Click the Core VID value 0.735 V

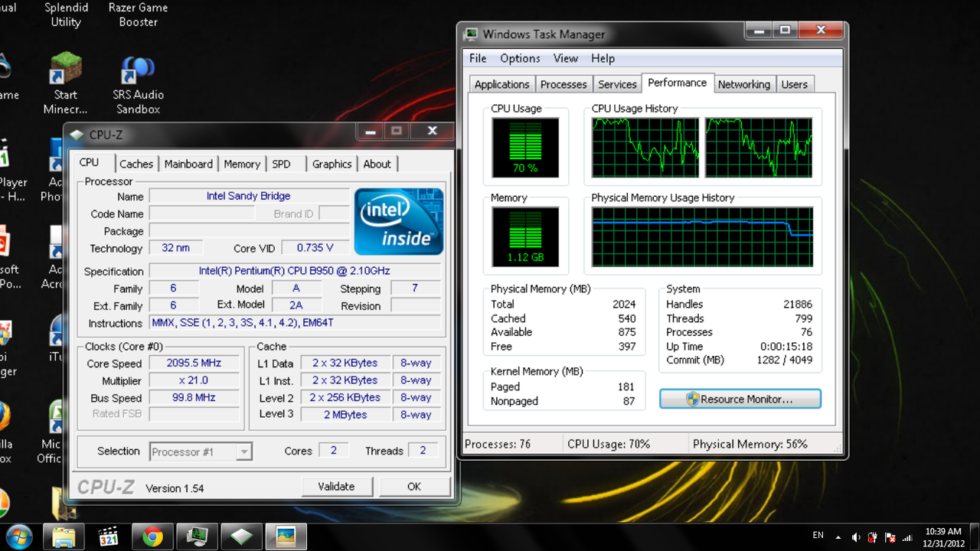coord(315,248)
